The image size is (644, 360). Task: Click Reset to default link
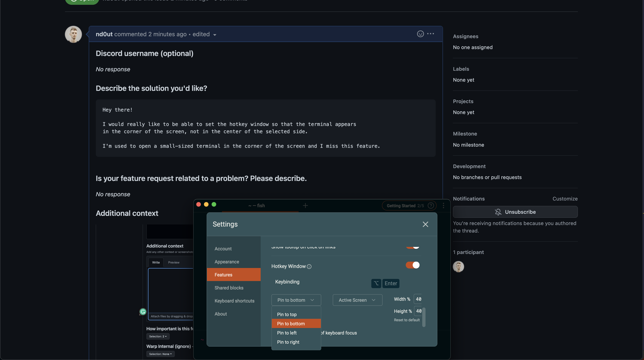[407, 320]
